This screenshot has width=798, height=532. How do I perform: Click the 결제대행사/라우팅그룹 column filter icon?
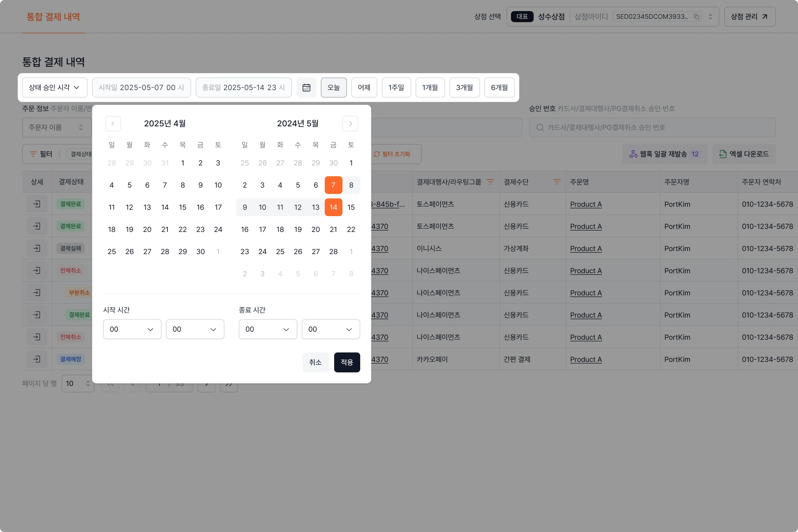490,182
